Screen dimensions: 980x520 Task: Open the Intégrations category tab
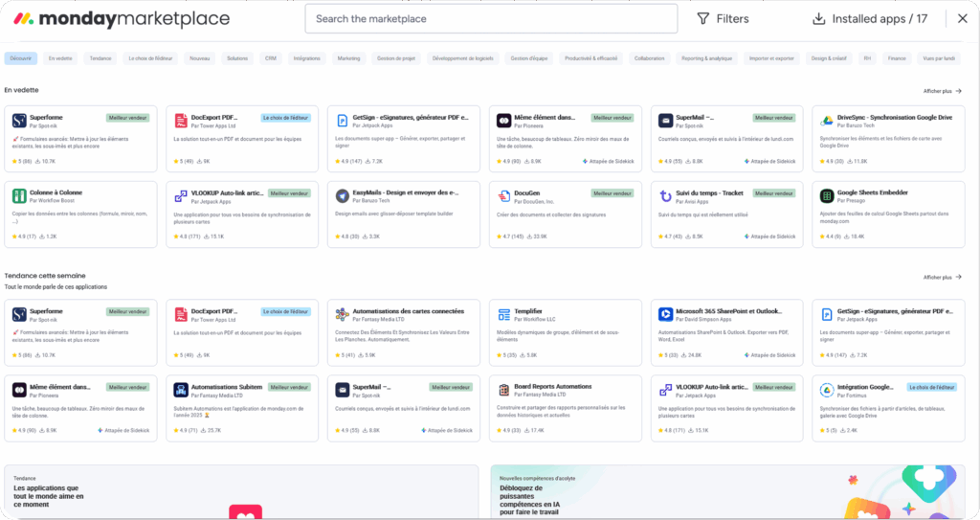[x=307, y=58]
